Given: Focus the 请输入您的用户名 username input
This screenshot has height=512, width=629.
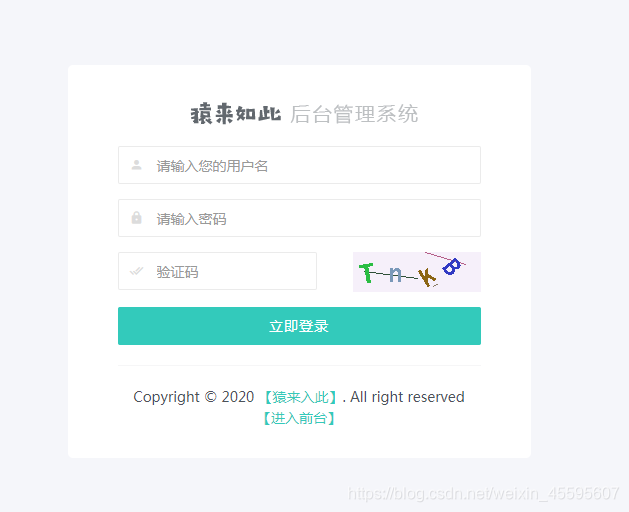Looking at the screenshot, I should [x=299, y=165].
